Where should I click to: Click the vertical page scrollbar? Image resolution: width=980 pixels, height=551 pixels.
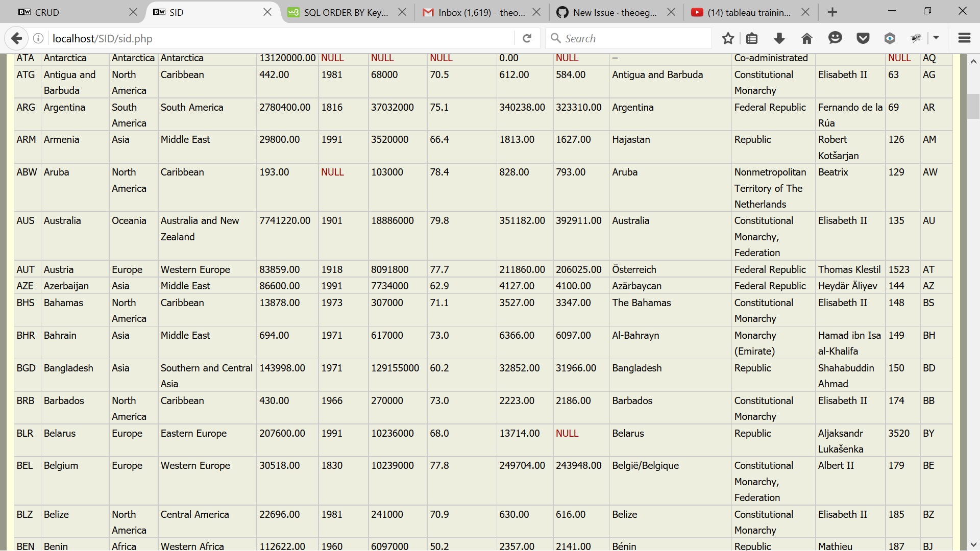pyautogui.click(x=974, y=107)
